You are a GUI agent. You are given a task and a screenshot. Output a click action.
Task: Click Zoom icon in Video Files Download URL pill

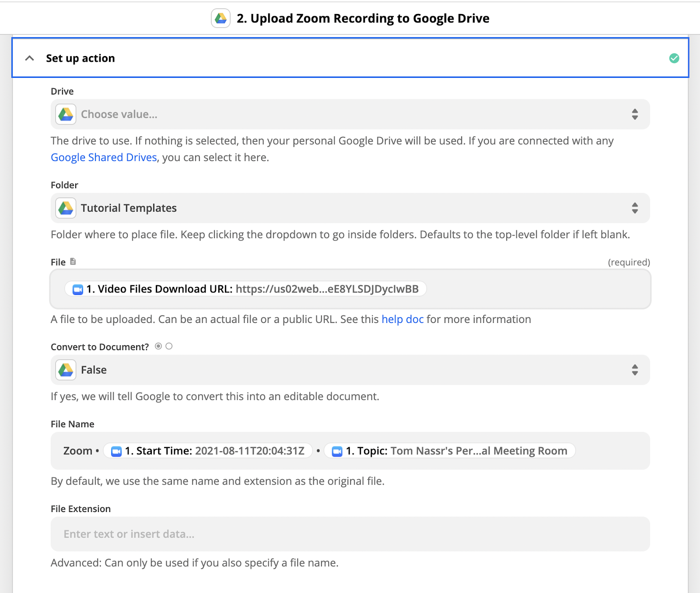[x=78, y=289]
